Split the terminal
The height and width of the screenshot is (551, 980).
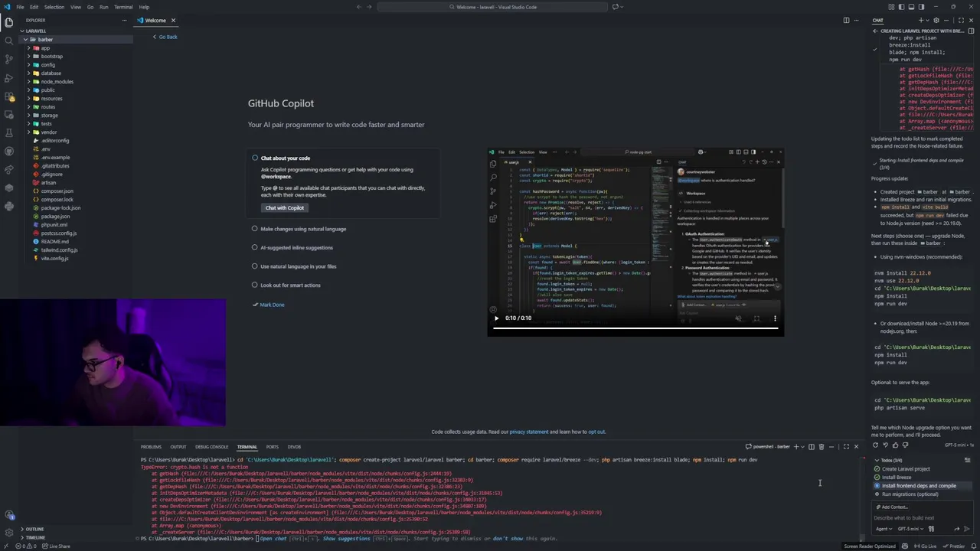811,447
